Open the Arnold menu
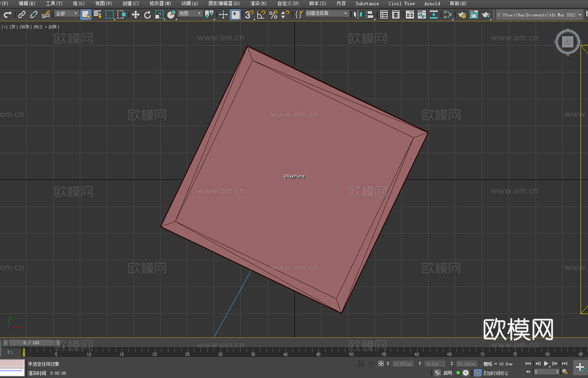This screenshot has height=378, width=588. (x=432, y=3)
